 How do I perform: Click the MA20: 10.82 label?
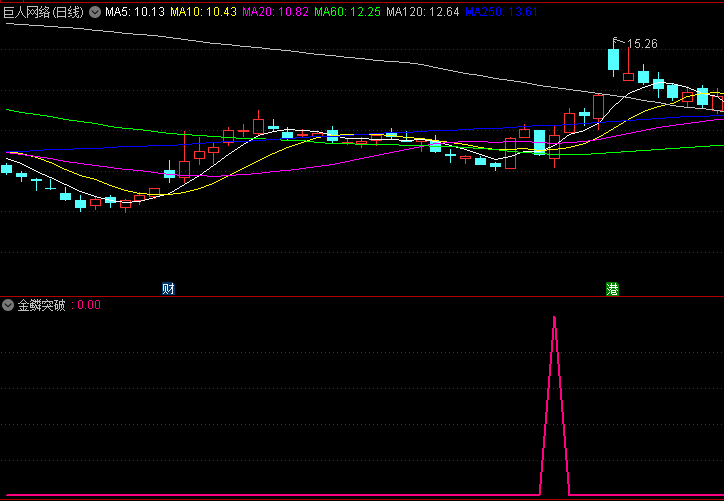(276, 12)
